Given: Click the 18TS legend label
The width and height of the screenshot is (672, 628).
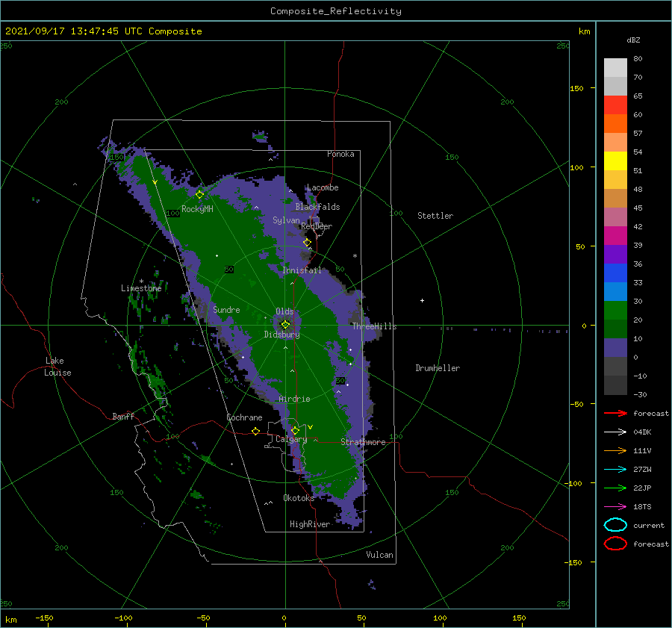Looking at the screenshot, I should tap(642, 507).
